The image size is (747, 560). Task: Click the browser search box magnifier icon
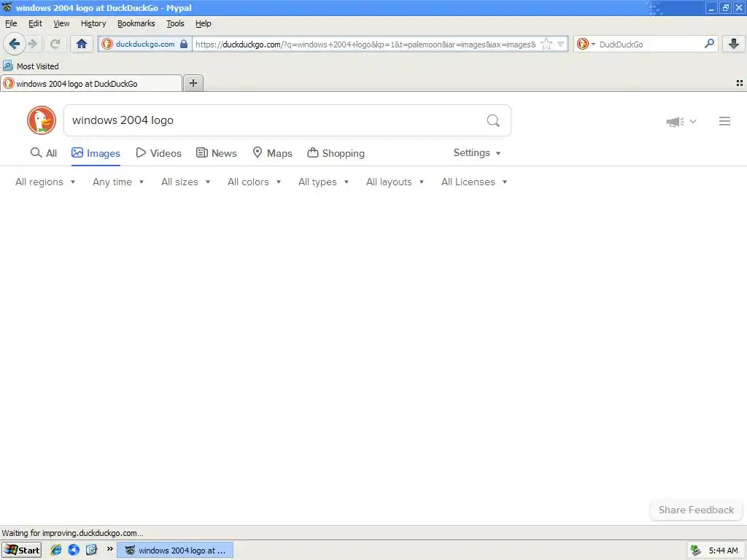tap(709, 44)
